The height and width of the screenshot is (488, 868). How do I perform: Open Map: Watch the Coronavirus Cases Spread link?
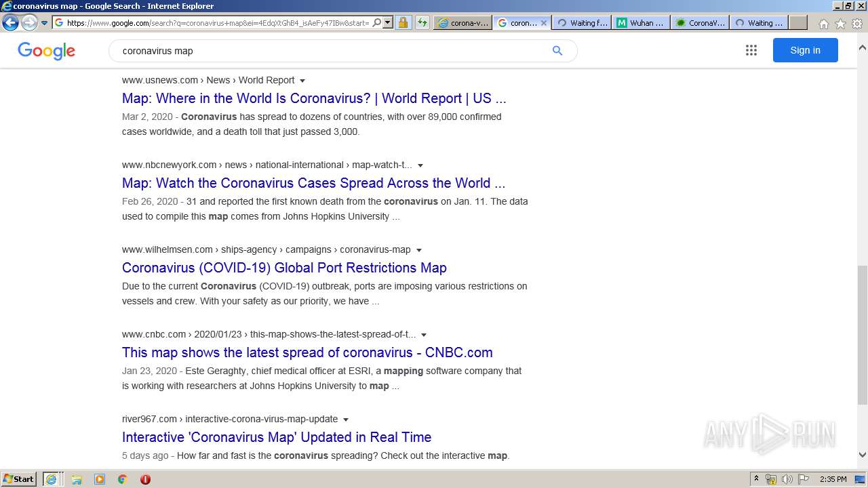(x=313, y=183)
